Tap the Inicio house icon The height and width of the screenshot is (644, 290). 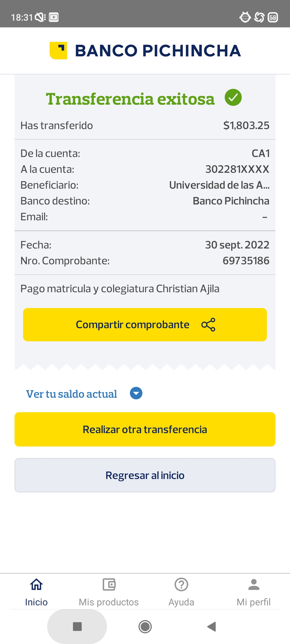pos(36,584)
